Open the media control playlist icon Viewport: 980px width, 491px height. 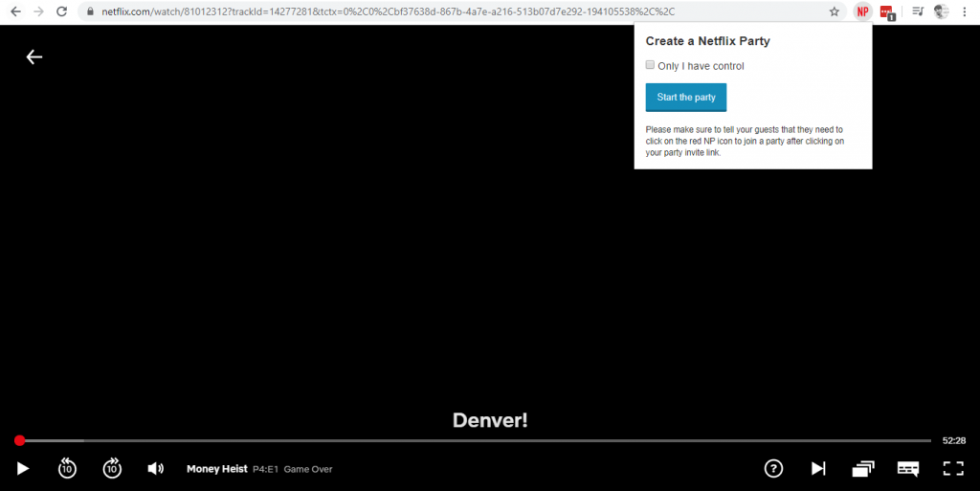tap(918, 11)
